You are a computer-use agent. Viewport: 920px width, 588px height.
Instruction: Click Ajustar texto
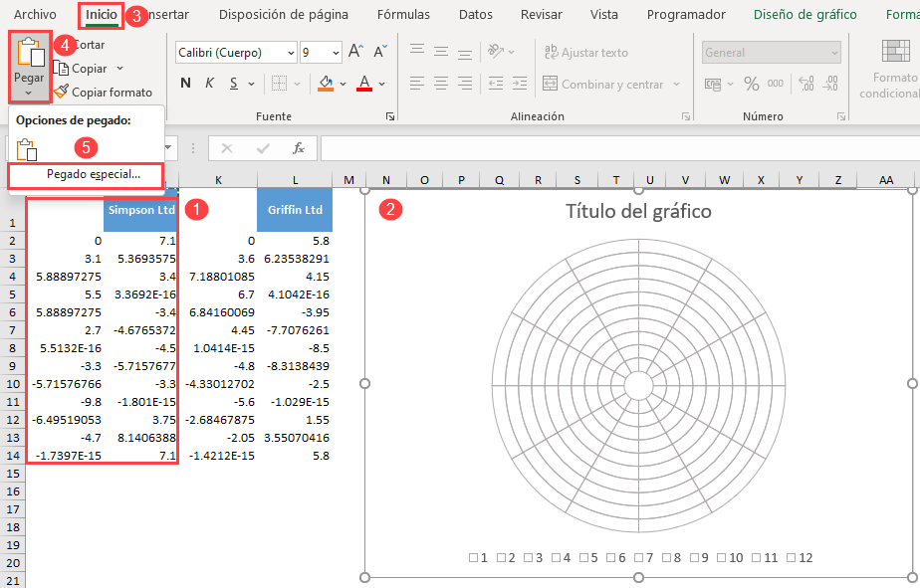[586, 52]
